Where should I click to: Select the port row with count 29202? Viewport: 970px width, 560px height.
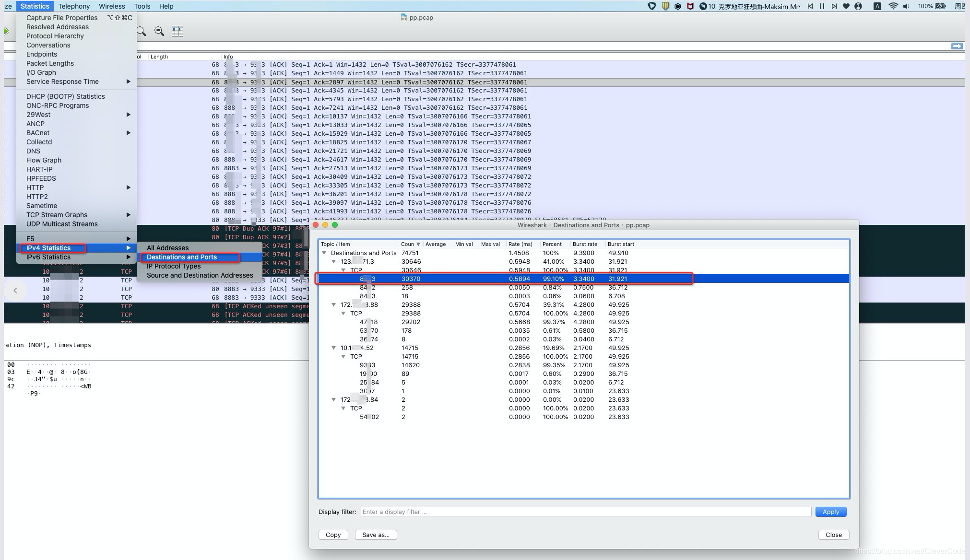[x=584, y=322]
